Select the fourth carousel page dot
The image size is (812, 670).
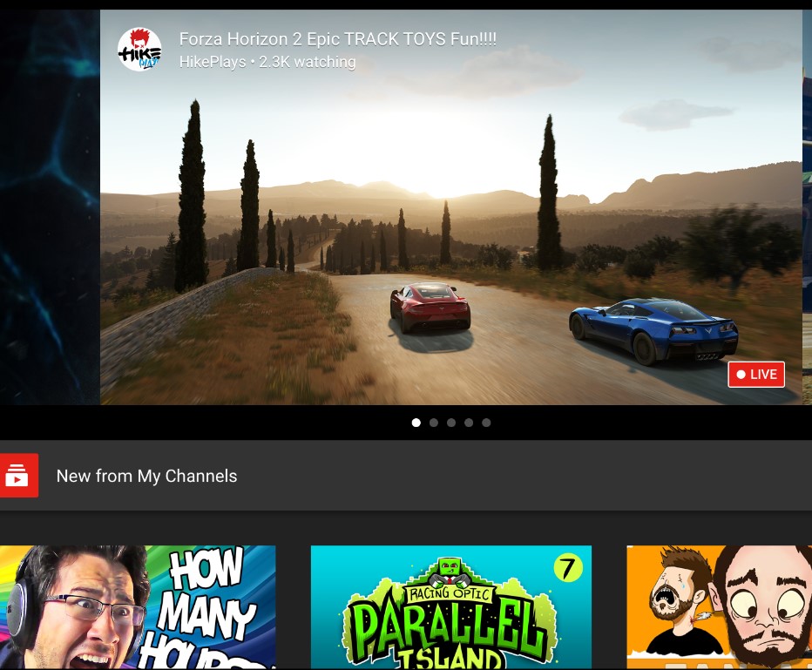pos(469,423)
